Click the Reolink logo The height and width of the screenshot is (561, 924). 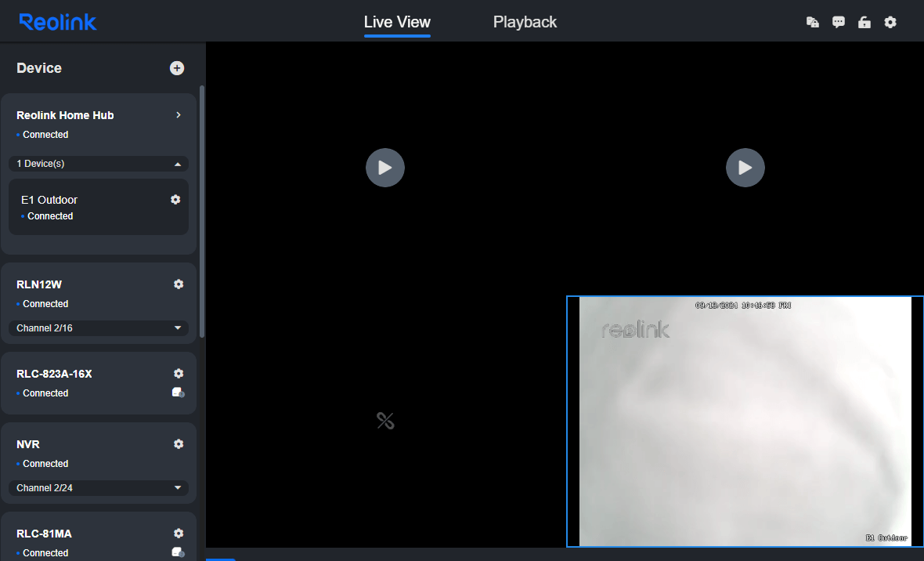(x=58, y=22)
